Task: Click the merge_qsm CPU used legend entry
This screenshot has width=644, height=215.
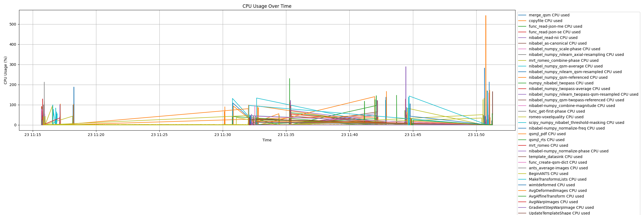Action: click(x=544, y=15)
